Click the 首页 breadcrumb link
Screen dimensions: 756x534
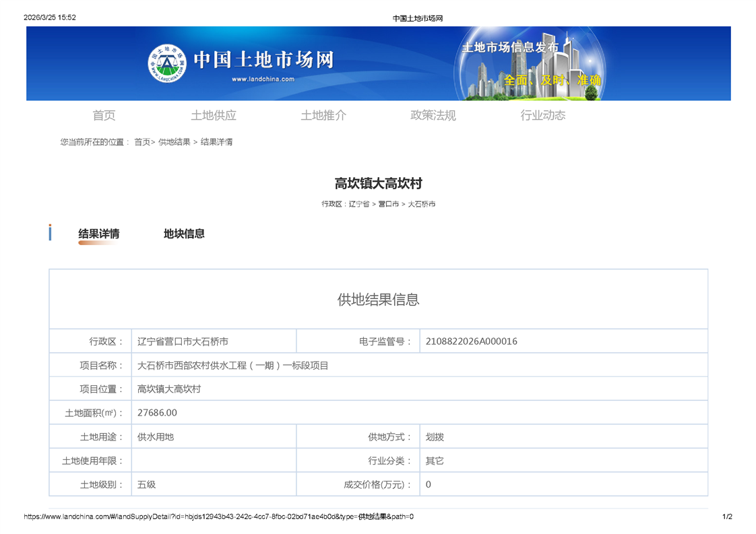point(142,142)
